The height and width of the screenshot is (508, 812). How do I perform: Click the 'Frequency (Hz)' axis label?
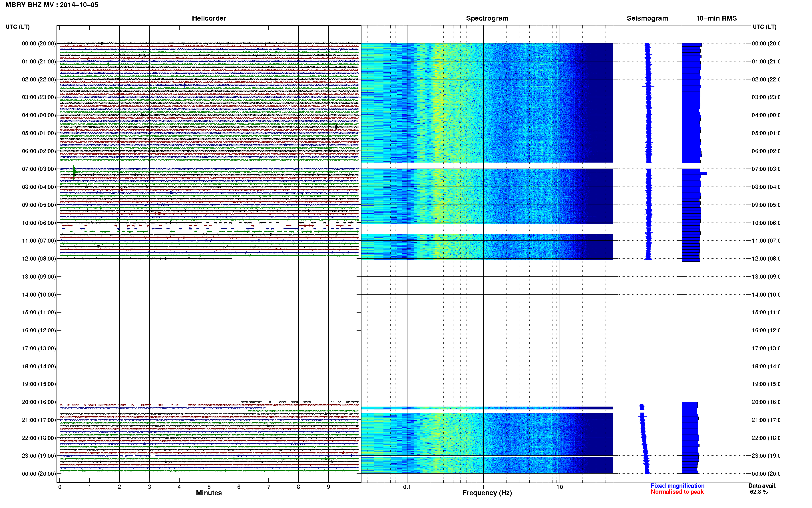pyautogui.click(x=487, y=493)
